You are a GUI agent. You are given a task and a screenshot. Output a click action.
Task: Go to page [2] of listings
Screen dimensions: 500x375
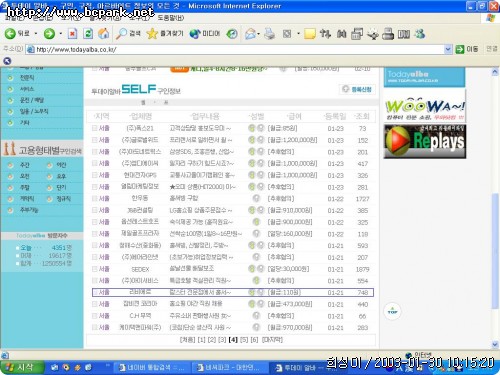[x=212, y=340]
